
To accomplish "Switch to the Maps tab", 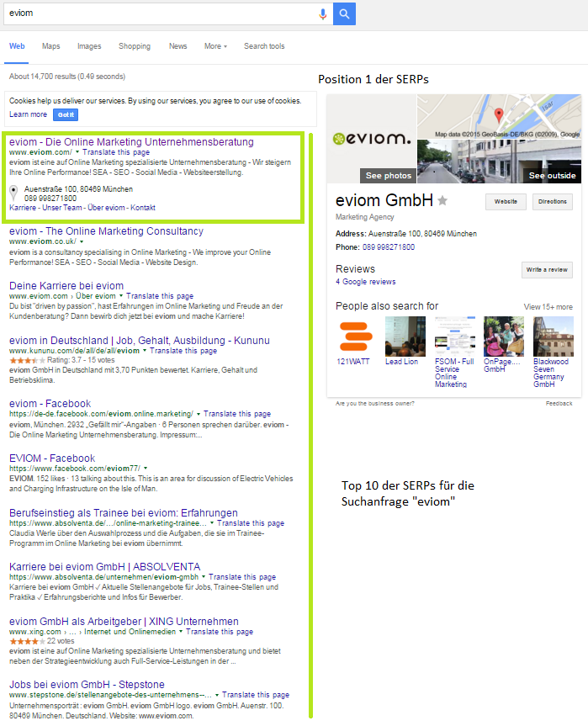I will (51, 46).
